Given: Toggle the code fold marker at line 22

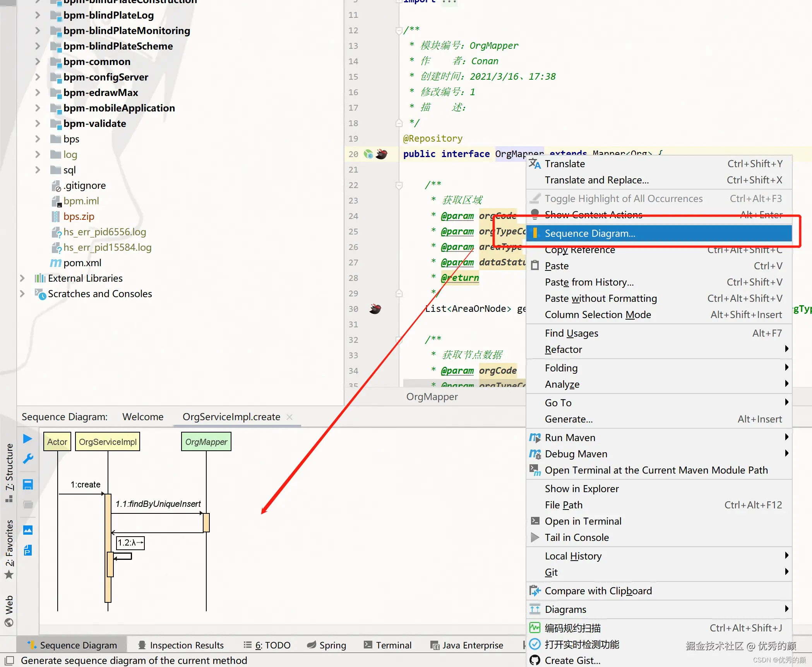Looking at the screenshot, I should [399, 185].
